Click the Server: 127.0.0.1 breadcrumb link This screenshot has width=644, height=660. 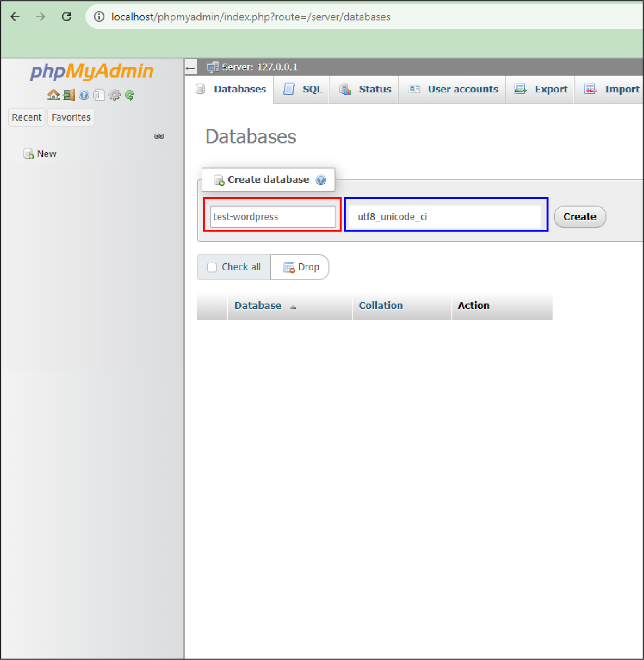click(x=259, y=67)
